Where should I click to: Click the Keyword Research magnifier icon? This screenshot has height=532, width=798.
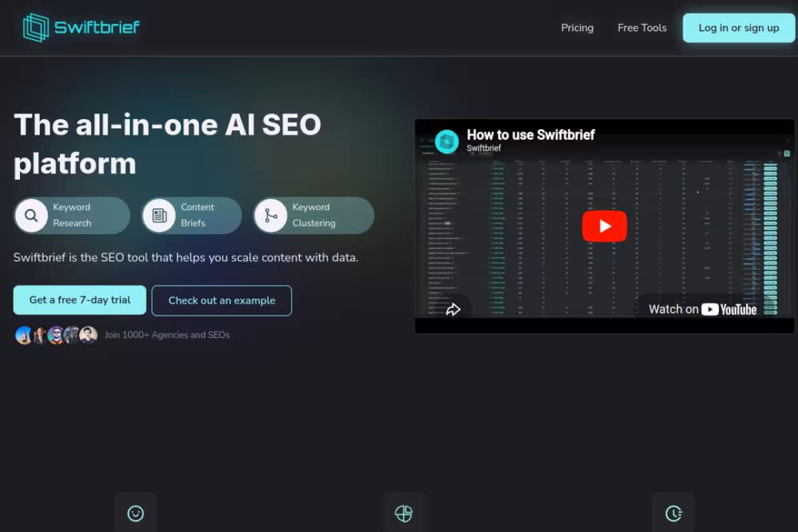point(31,215)
